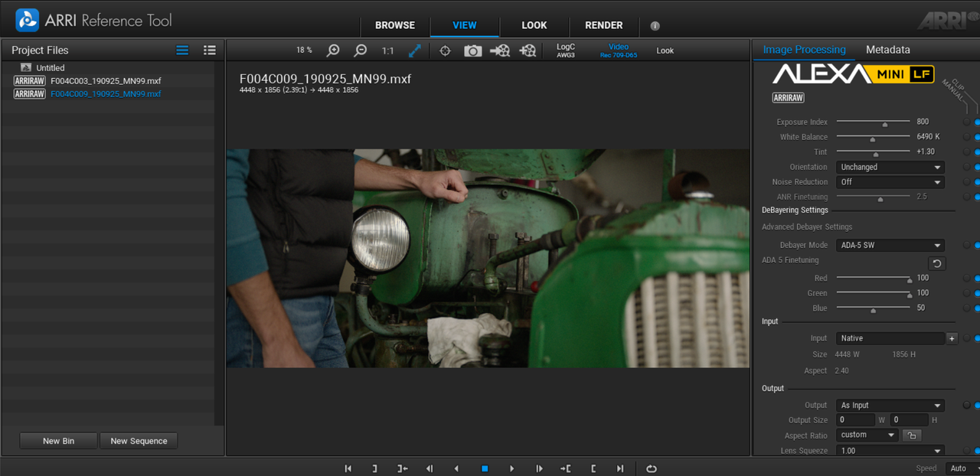Step forward one frame
This screenshot has height=476, width=980.
click(539, 468)
